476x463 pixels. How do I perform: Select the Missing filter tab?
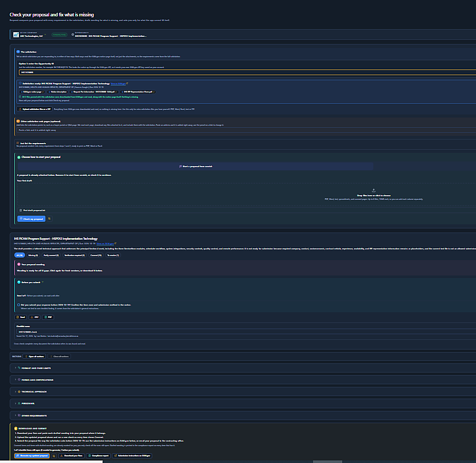click(x=33, y=255)
